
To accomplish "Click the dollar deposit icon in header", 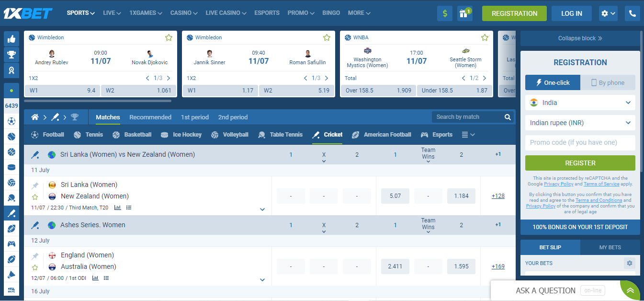I will (x=445, y=13).
